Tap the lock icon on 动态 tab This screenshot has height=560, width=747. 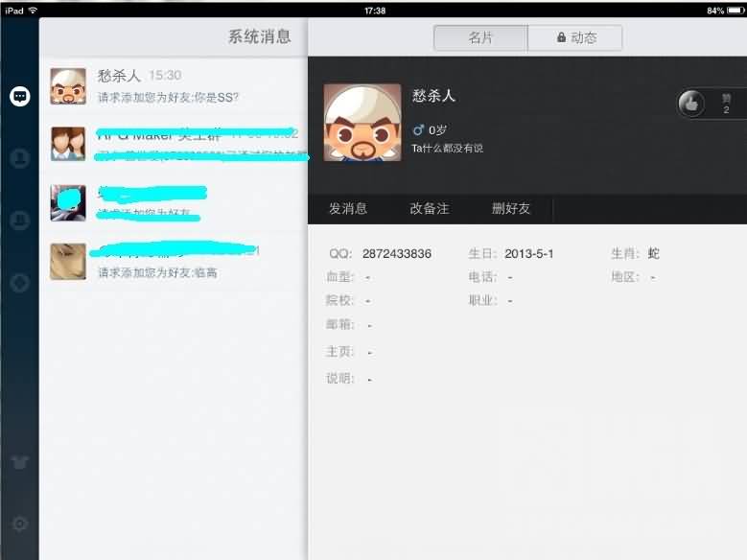tap(561, 37)
